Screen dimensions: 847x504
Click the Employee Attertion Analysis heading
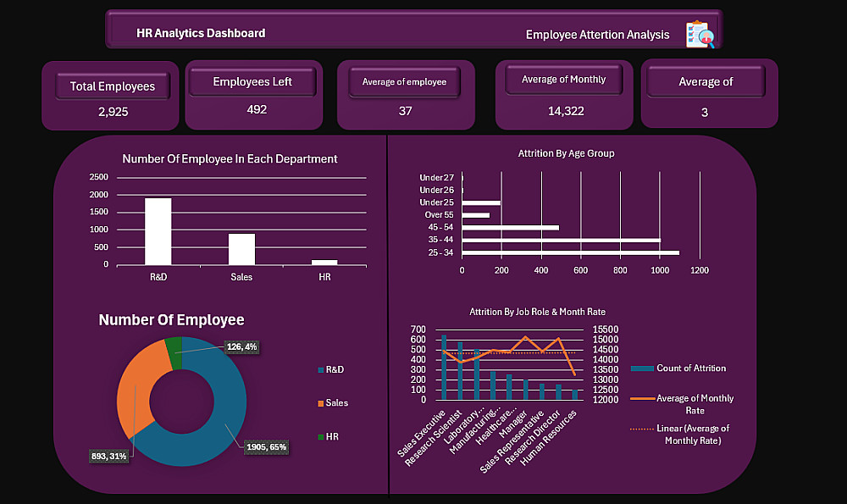(x=597, y=35)
